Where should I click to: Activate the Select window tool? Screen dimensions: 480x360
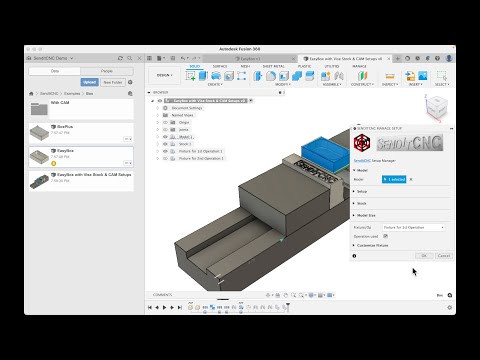point(442,76)
